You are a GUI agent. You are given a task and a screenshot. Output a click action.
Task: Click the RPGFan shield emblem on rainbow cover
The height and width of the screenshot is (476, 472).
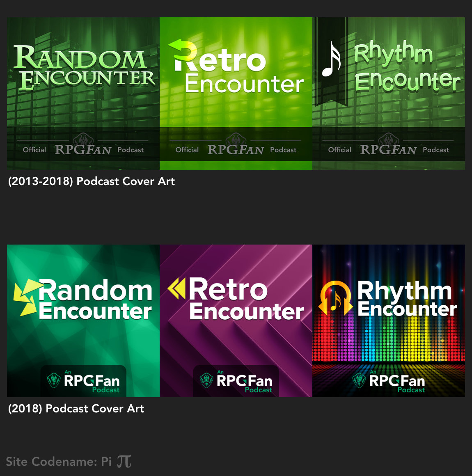pyautogui.click(x=359, y=380)
